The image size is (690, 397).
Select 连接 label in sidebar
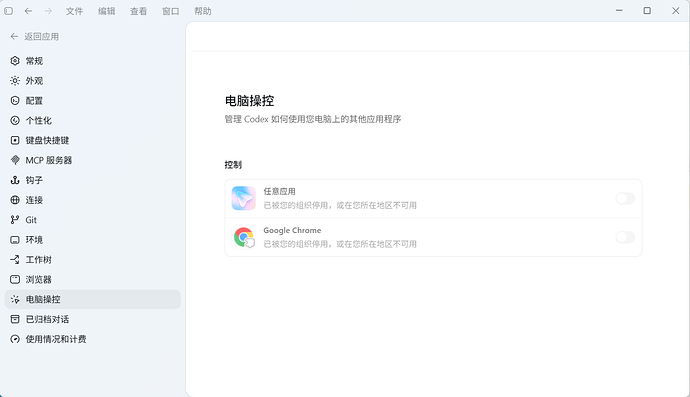[x=34, y=200]
